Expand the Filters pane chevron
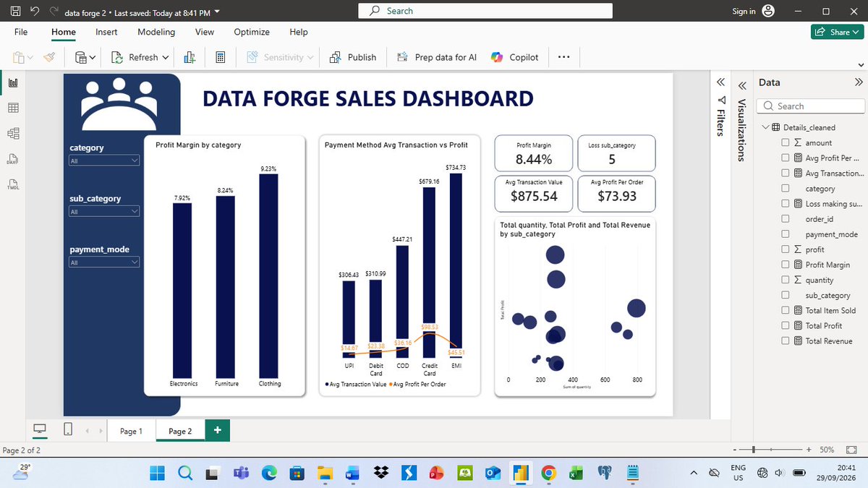 tap(720, 82)
